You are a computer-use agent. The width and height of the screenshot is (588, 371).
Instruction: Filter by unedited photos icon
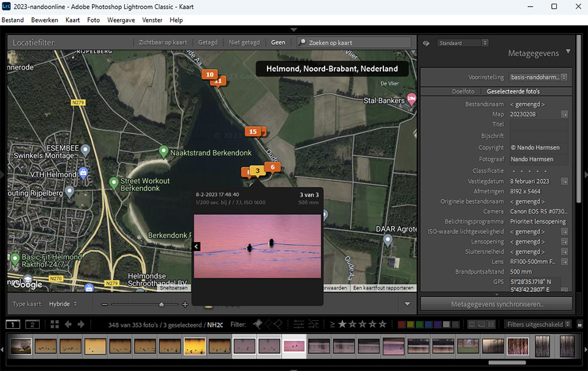pos(314,324)
